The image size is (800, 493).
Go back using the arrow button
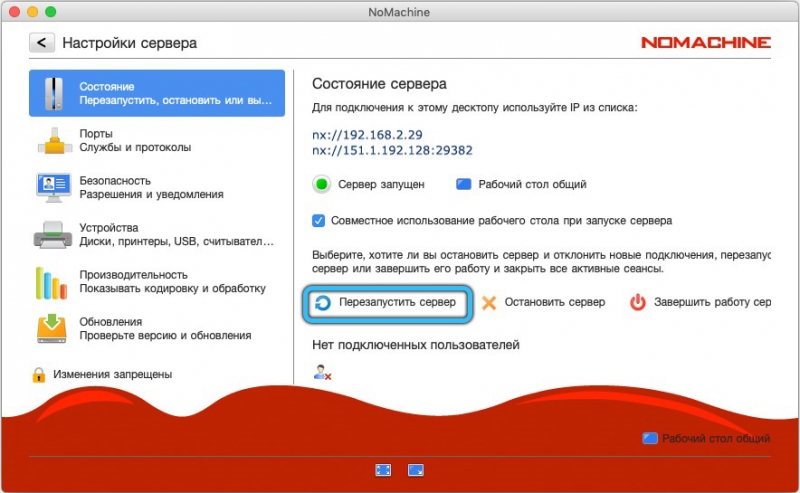pyautogui.click(x=41, y=43)
